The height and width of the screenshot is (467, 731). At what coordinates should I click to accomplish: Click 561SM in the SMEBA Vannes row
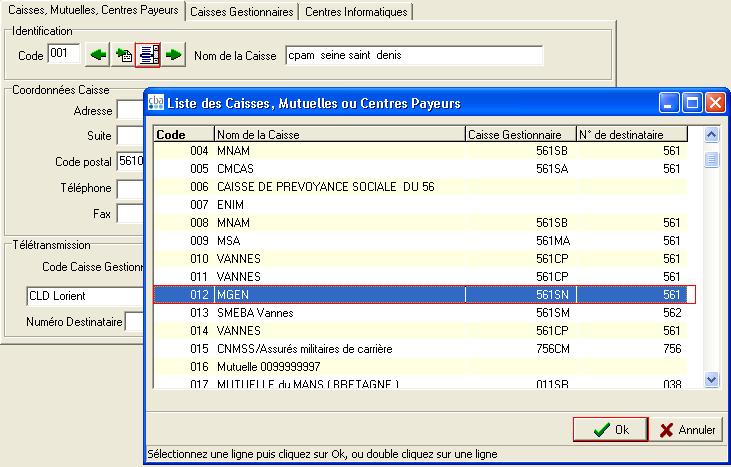coord(552,313)
